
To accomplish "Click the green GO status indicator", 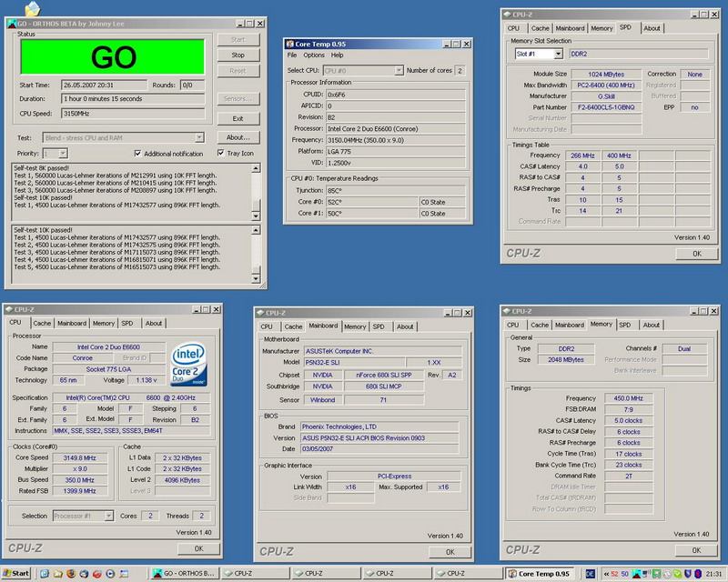I will 112,56.
